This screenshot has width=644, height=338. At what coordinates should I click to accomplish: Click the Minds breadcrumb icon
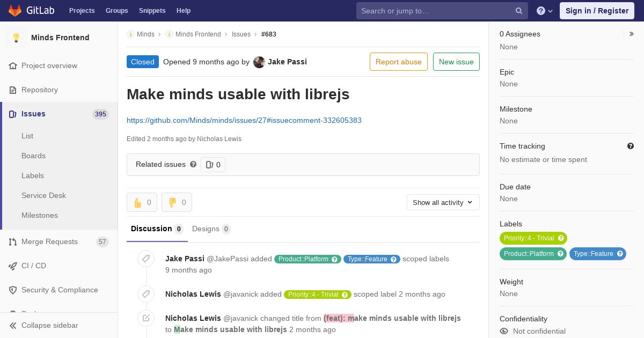(130, 34)
